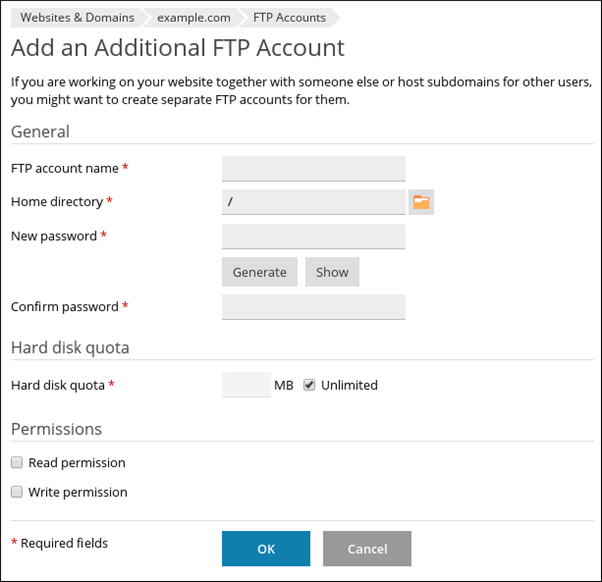Open the example.com breadcrumb
Image resolution: width=602 pixels, height=582 pixels.
coord(194,17)
